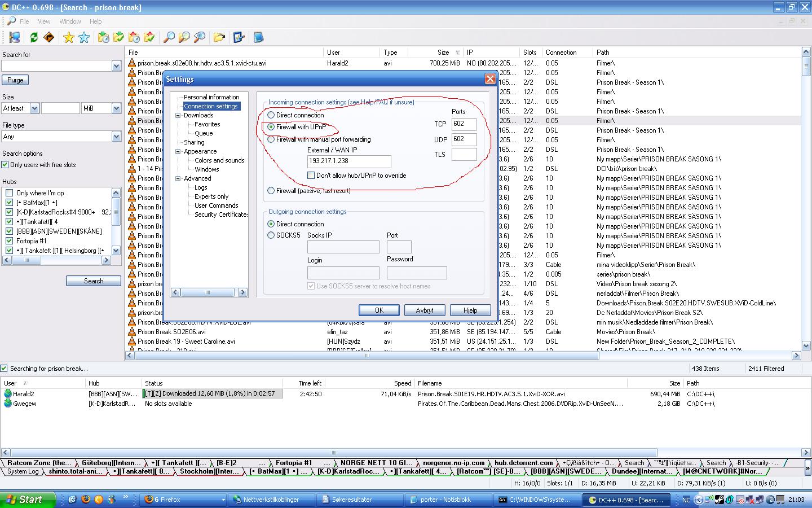Open the MiB size unit dropdown

(116, 108)
